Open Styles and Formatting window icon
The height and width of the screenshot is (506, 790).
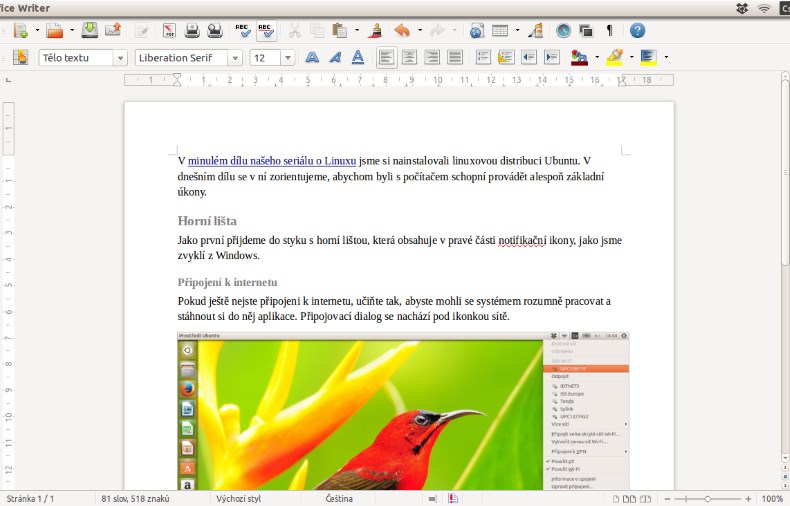click(21, 57)
